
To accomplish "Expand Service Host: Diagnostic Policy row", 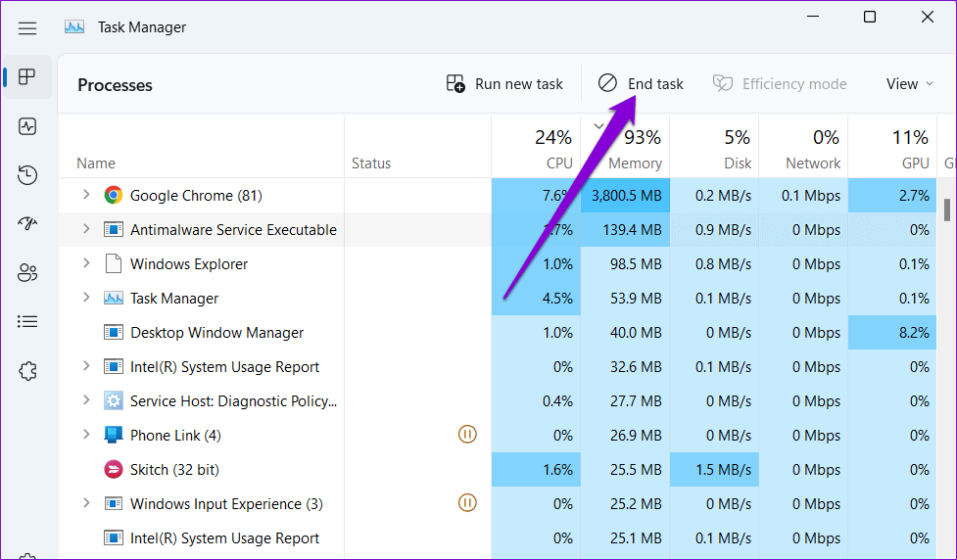I will (86, 400).
